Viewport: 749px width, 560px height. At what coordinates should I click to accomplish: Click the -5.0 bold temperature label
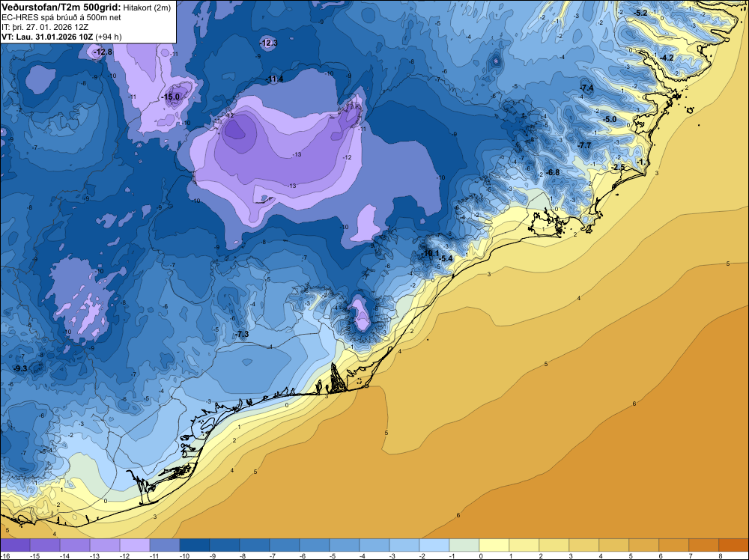tap(610, 119)
